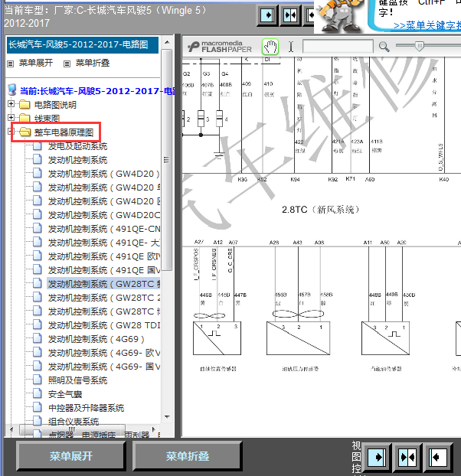Open 发动机控制系统（491QE 欧IV entry
The width and height of the screenshot is (461, 476).
(104, 256)
